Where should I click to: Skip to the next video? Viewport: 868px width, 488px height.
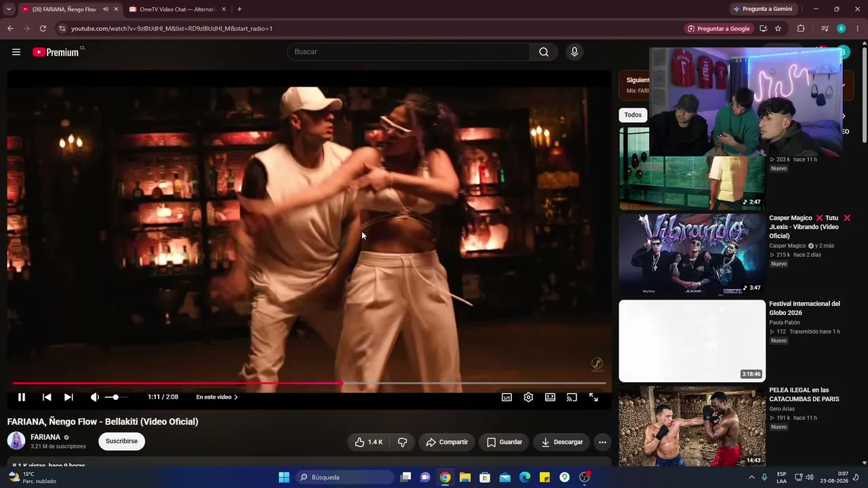click(68, 397)
